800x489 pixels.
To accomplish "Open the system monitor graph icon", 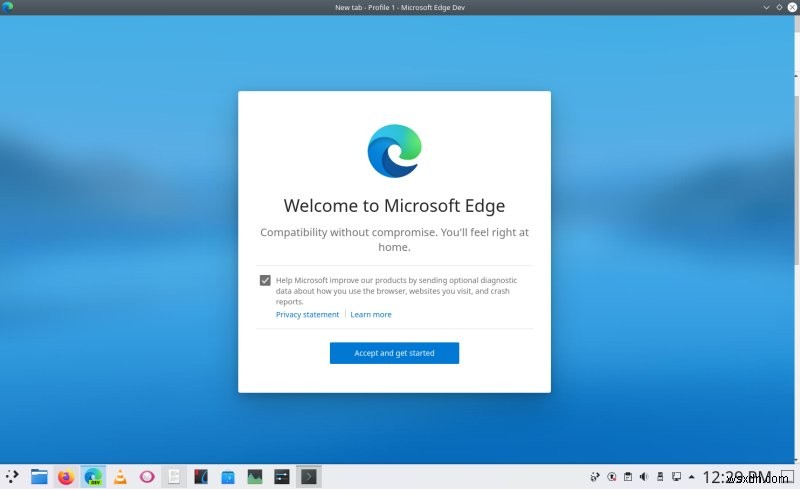I will 255,477.
